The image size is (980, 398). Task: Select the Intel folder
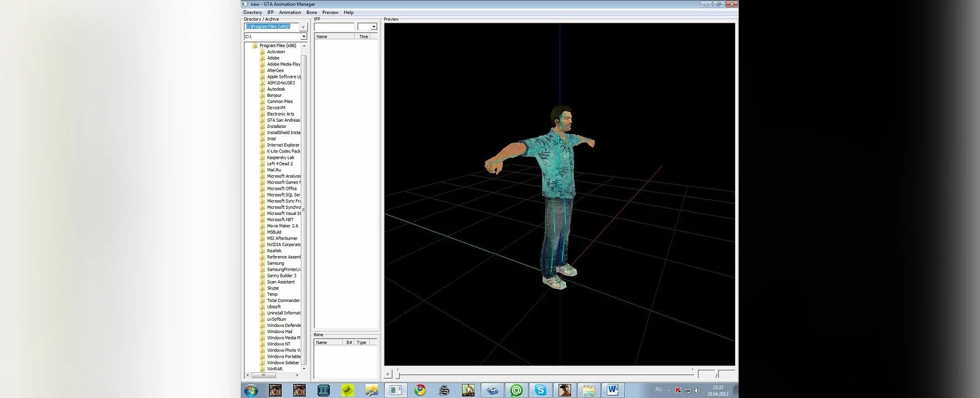[271, 139]
